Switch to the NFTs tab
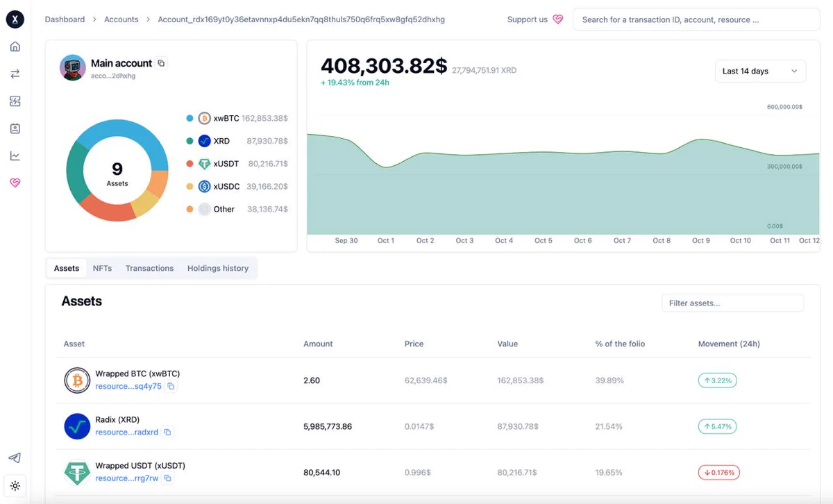 coord(102,268)
